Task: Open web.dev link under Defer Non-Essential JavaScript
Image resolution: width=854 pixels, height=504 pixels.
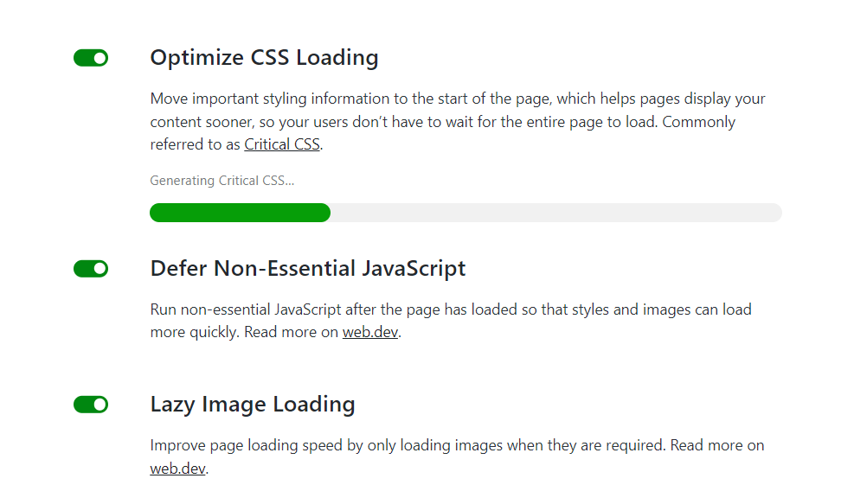Action: (370, 333)
